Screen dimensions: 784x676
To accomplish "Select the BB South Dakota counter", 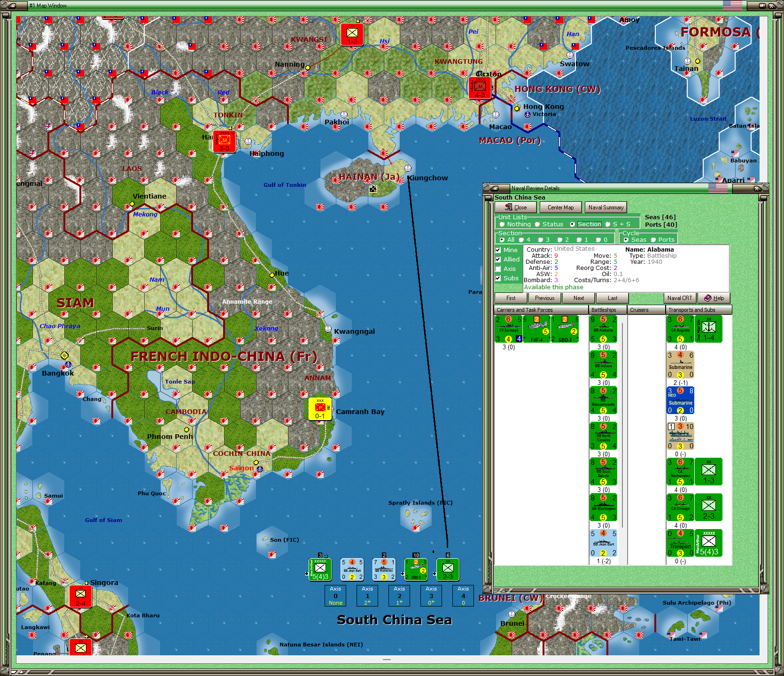I will tap(603, 472).
